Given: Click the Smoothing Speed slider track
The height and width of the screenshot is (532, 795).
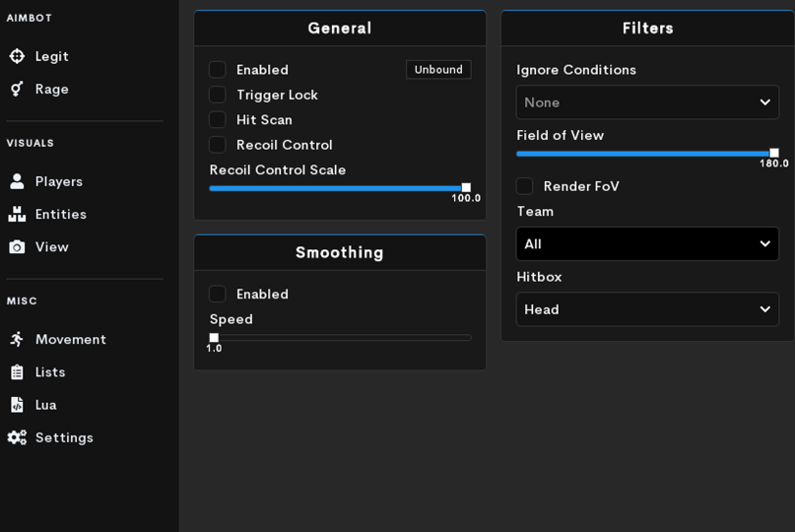Looking at the screenshot, I should coord(340,338).
